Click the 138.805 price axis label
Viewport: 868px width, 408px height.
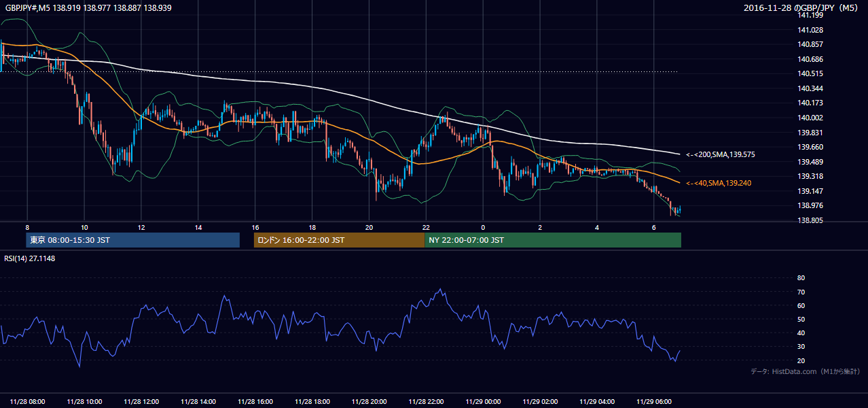click(810, 220)
